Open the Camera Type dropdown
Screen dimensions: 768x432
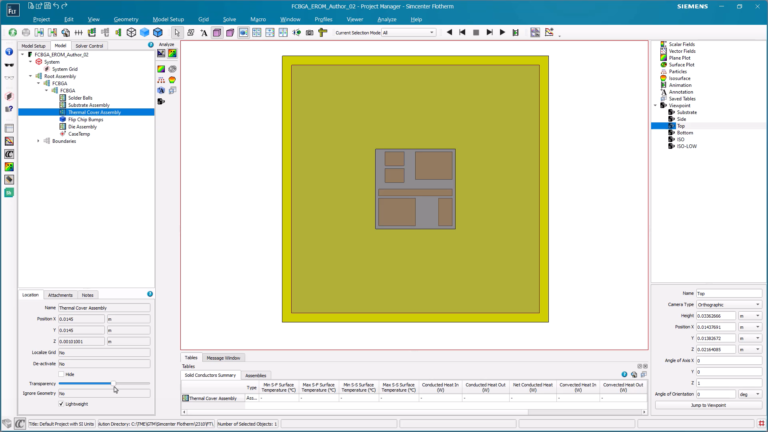click(728, 305)
